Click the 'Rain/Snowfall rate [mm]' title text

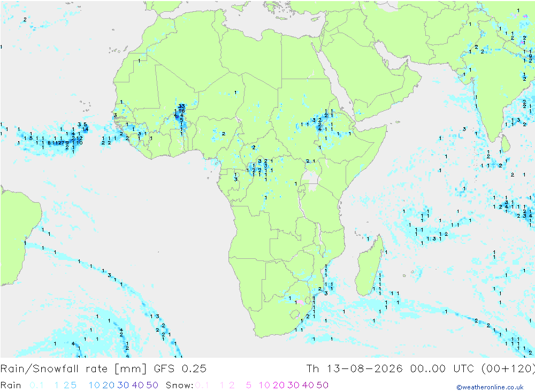tap(73, 369)
